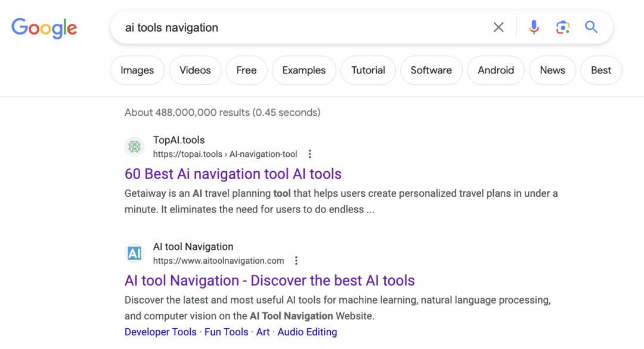The height and width of the screenshot is (349, 644).
Task: Open the Audio Editing sitelink
Action: pyautogui.click(x=307, y=332)
